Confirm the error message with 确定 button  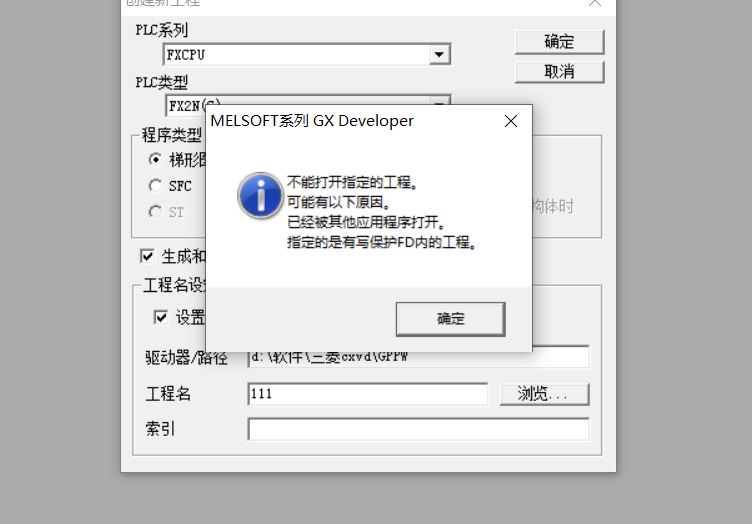(450, 319)
